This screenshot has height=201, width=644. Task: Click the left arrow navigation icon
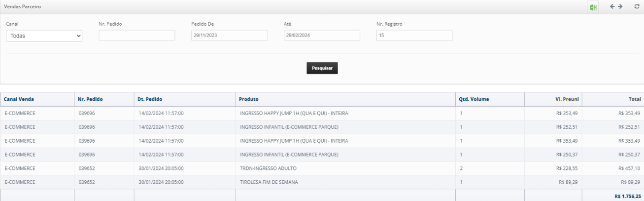pyautogui.click(x=612, y=6)
